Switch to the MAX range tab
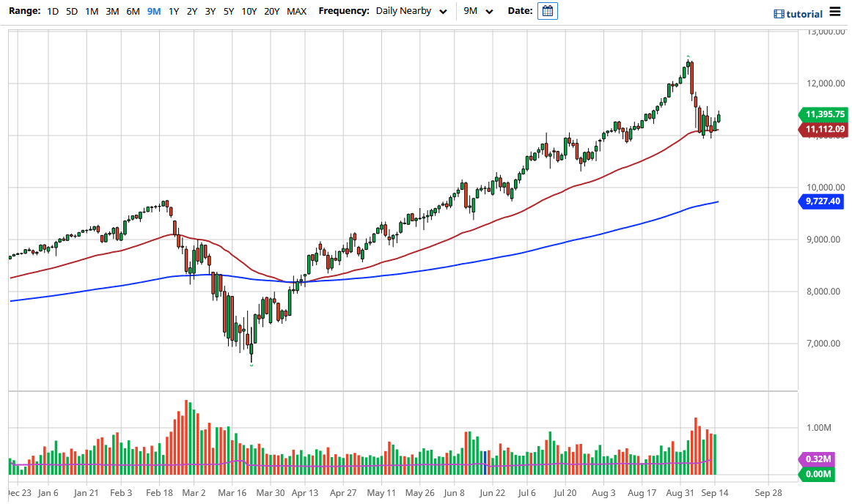 (296, 12)
